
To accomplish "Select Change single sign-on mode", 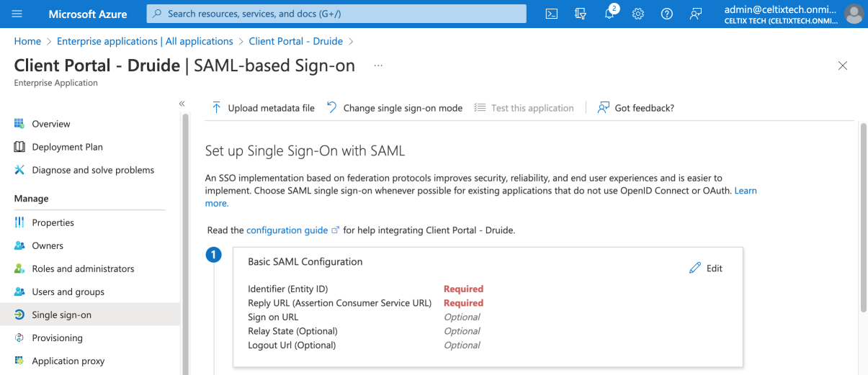I will 394,108.
